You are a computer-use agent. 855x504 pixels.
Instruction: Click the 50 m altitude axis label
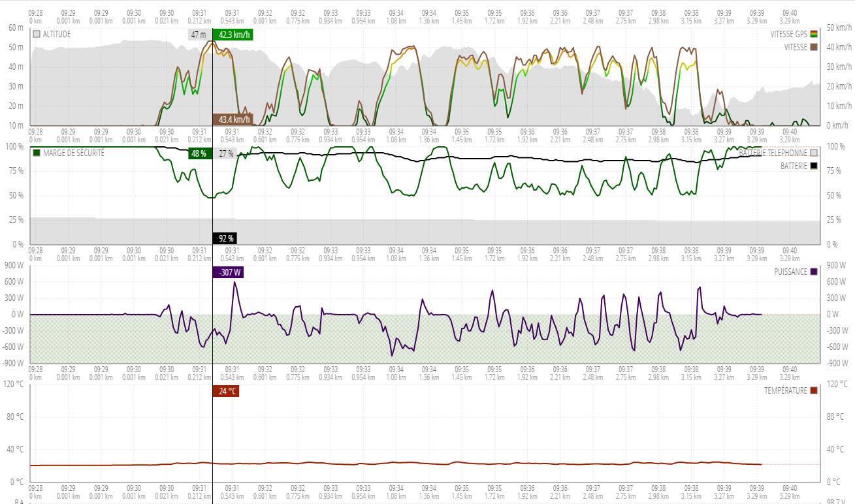coord(16,48)
